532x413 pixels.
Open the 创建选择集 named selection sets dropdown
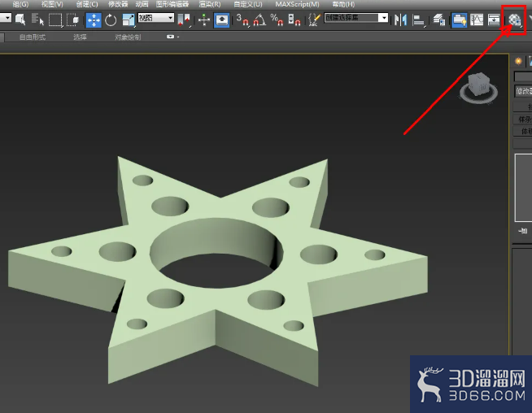click(x=356, y=18)
